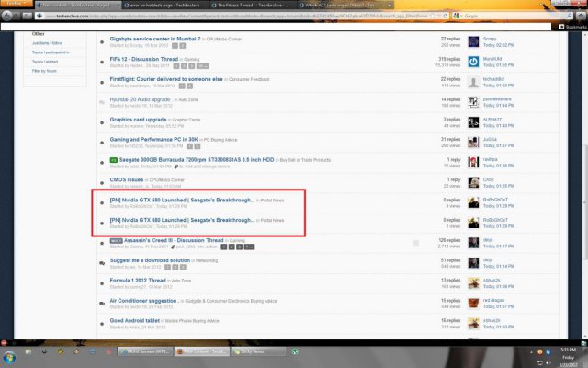
Task: View ALPHA17's avatar on Graphics card upgrade row
Action: [x=473, y=122]
